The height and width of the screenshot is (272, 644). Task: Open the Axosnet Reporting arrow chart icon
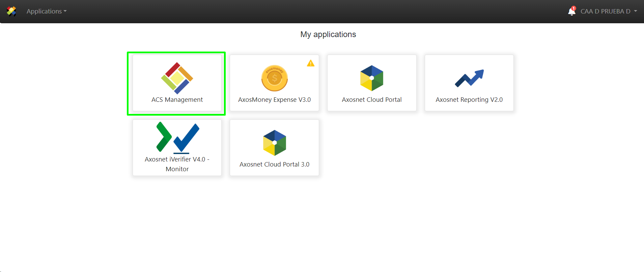click(469, 78)
